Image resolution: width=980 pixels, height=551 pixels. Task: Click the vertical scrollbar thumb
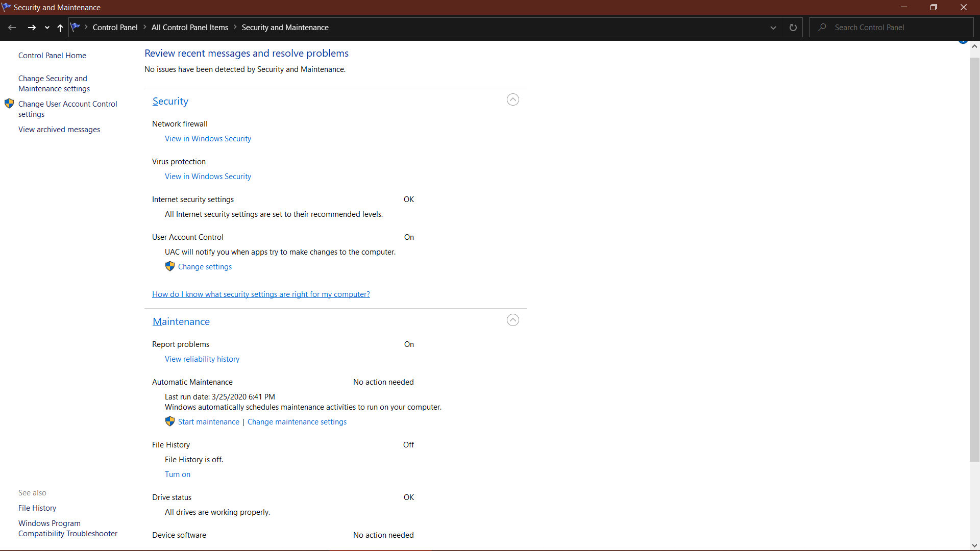coord(974,259)
